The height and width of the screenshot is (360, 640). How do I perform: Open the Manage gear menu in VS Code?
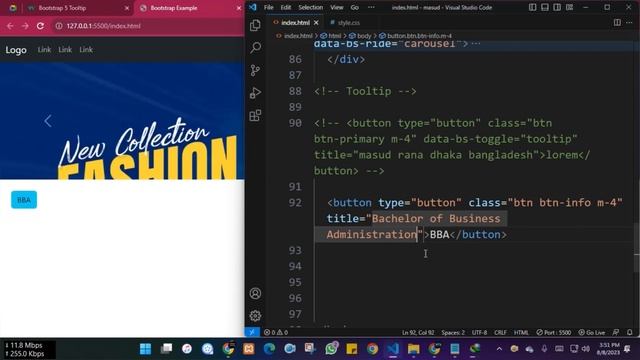(x=256, y=316)
